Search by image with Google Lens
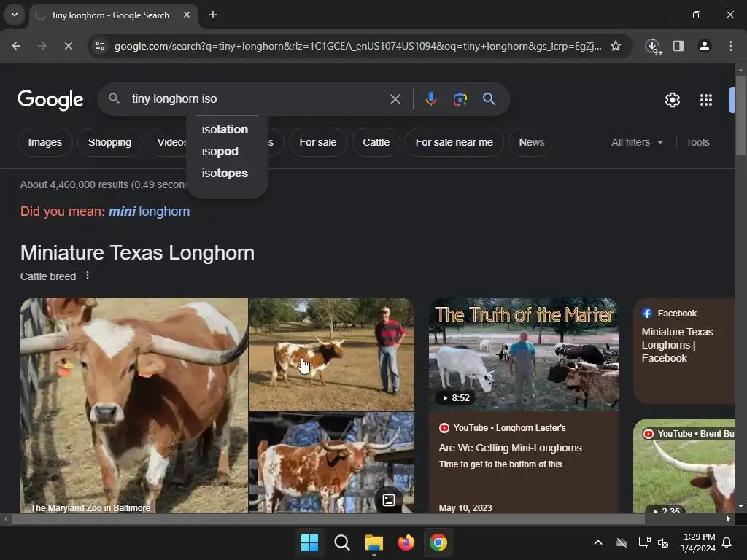747x560 pixels. click(x=460, y=99)
